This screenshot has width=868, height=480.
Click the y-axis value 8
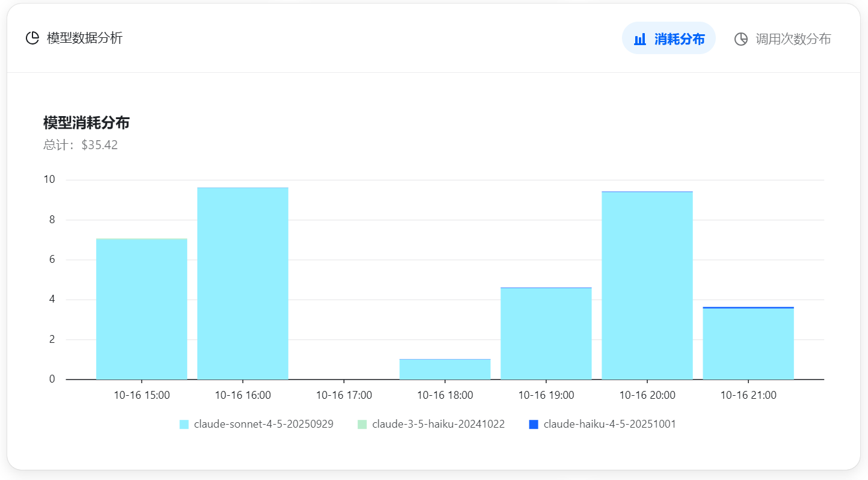[x=52, y=220]
